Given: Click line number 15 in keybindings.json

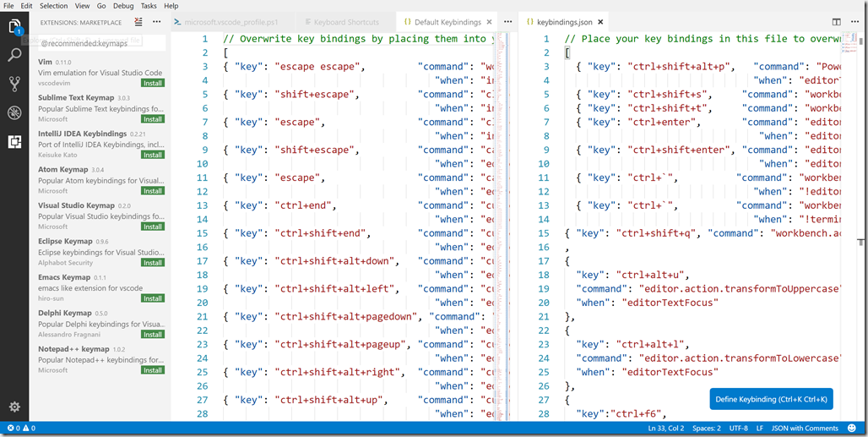Looking at the screenshot, I should pyautogui.click(x=542, y=233).
